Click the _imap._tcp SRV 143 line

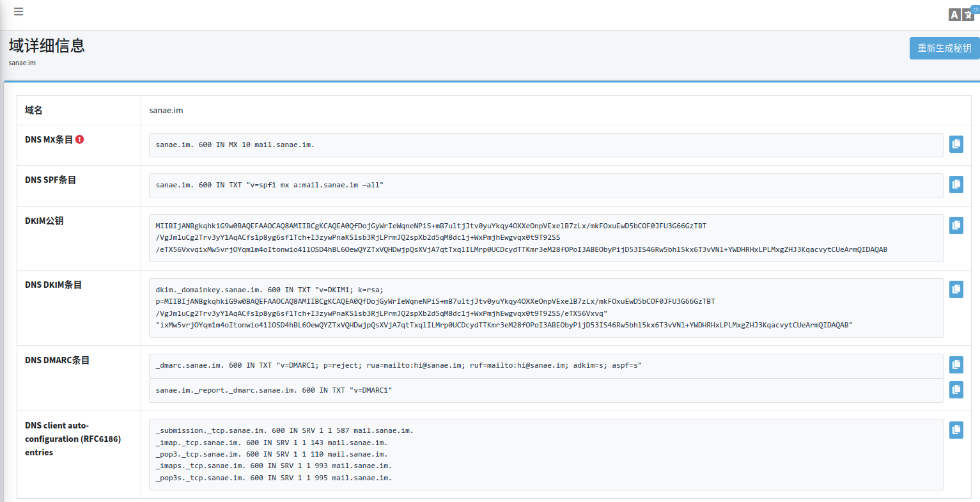272,443
